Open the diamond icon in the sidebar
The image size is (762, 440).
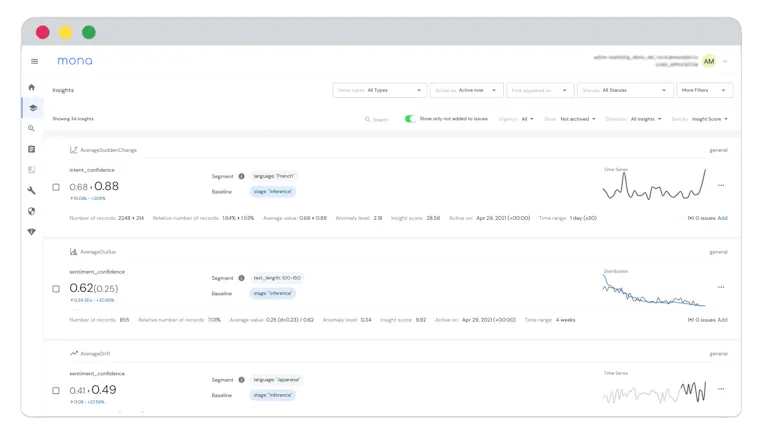32,232
